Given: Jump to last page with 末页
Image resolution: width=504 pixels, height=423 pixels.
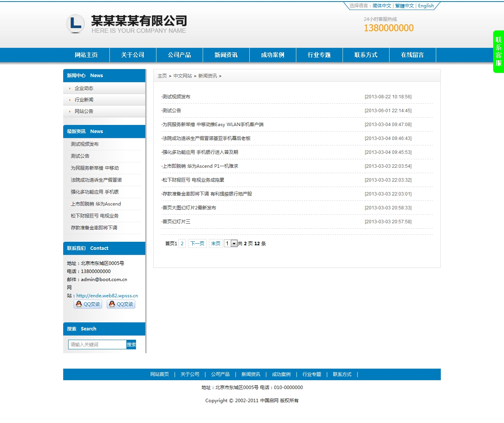Looking at the screenshot, I should tap(215, 244).
